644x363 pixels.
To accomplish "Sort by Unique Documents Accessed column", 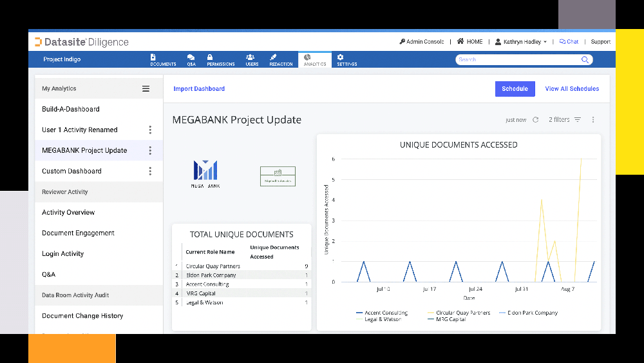I will point(274,252).
